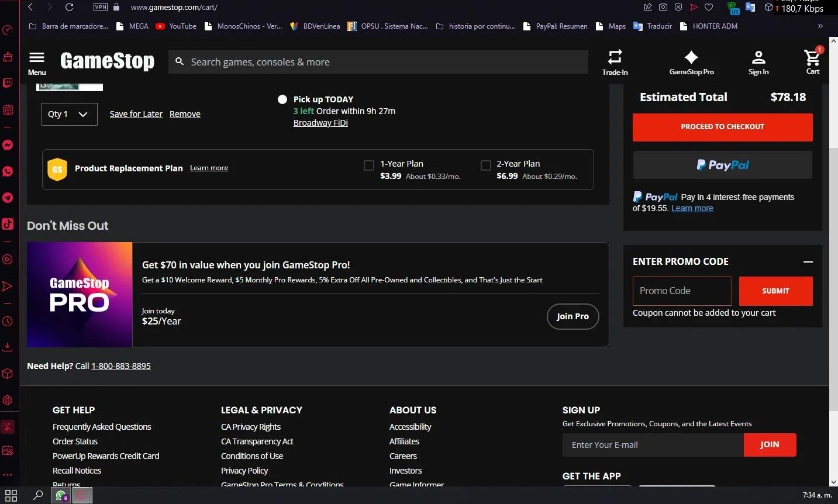Open Accessibility footer link
The width and height of the screenshot is (838, 504).
[410, 427]
